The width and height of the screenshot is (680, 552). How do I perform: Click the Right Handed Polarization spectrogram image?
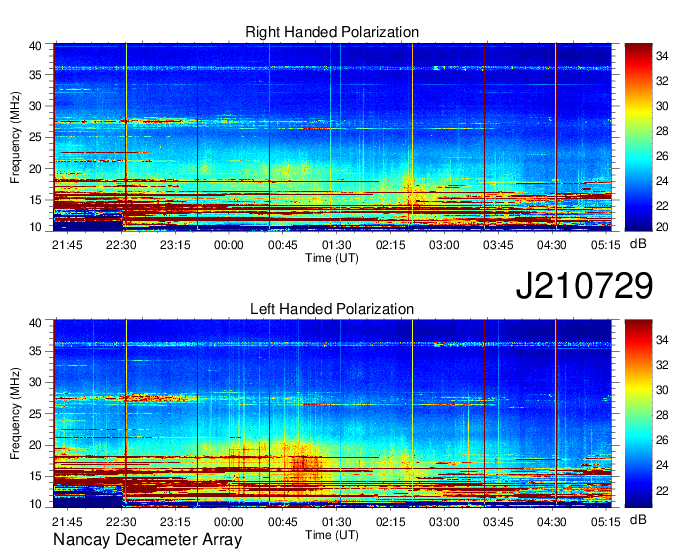[332, 137]
